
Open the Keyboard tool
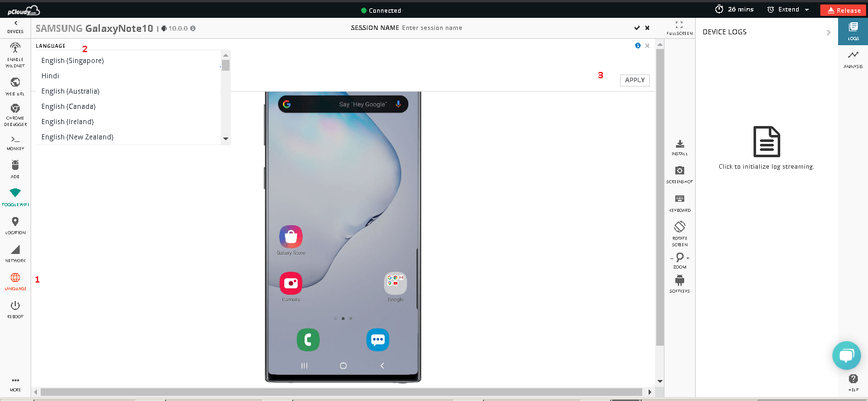click(x=680, y=203)
